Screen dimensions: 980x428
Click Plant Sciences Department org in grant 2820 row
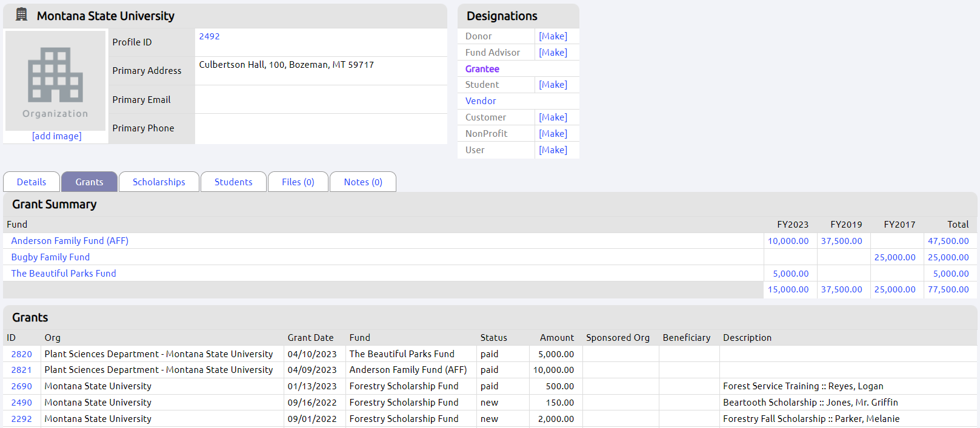pos(159,354)
